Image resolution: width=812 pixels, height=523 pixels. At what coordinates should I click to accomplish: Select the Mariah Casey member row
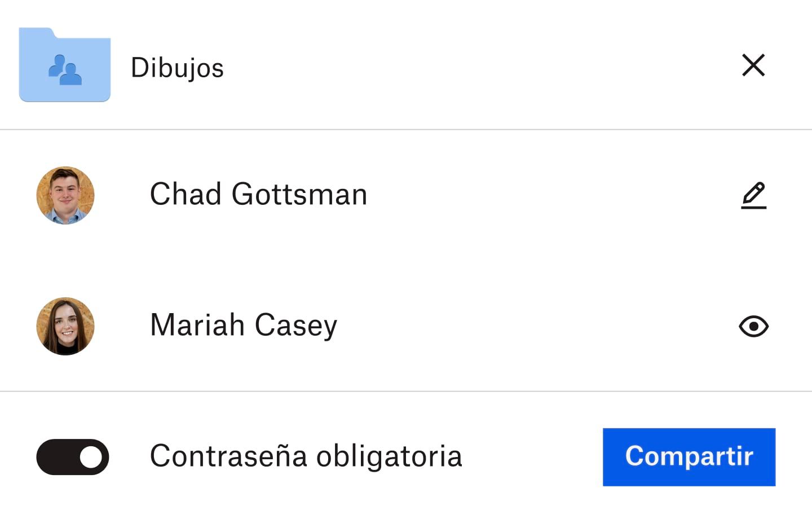point(243,326)
